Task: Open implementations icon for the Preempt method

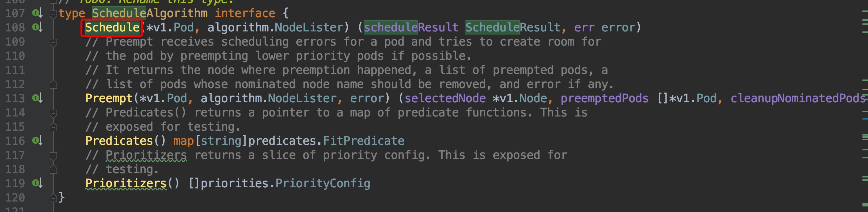Action: (37, 98)
